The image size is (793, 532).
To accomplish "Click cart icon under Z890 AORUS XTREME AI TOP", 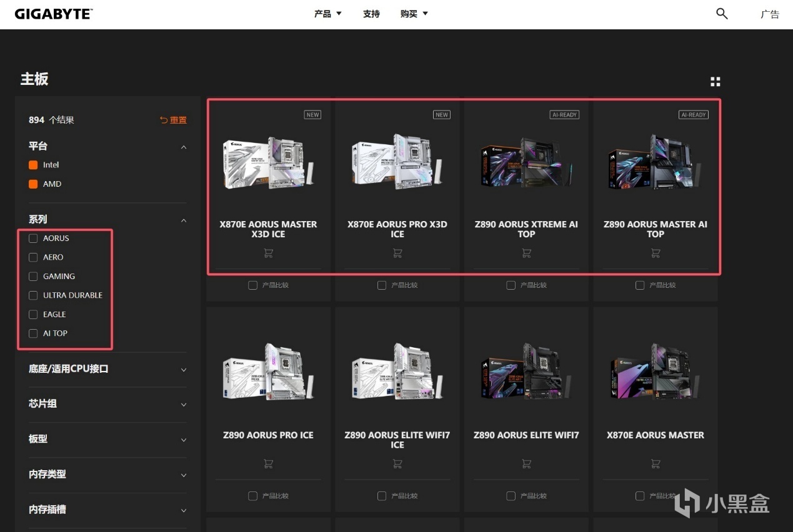I will (x=526, y=253).
